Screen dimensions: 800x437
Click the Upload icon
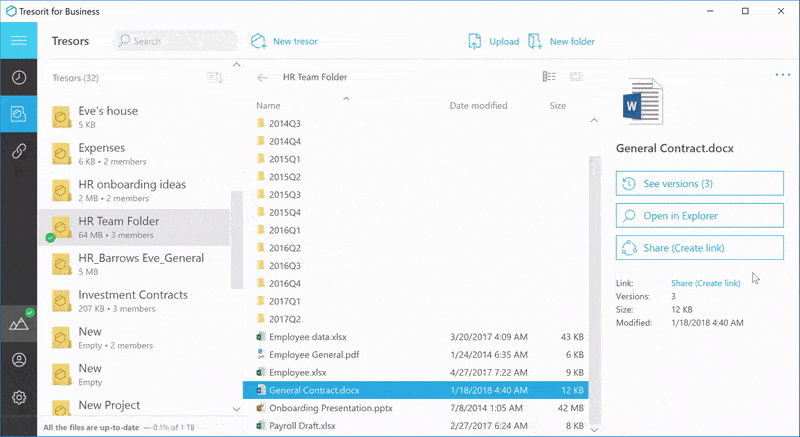(x=474, y=41)
